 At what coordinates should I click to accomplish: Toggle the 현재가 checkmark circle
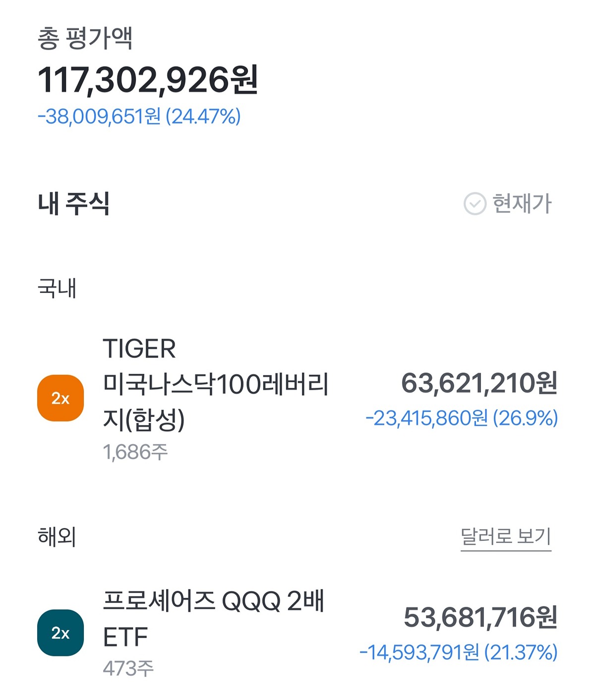pos(475,203)
